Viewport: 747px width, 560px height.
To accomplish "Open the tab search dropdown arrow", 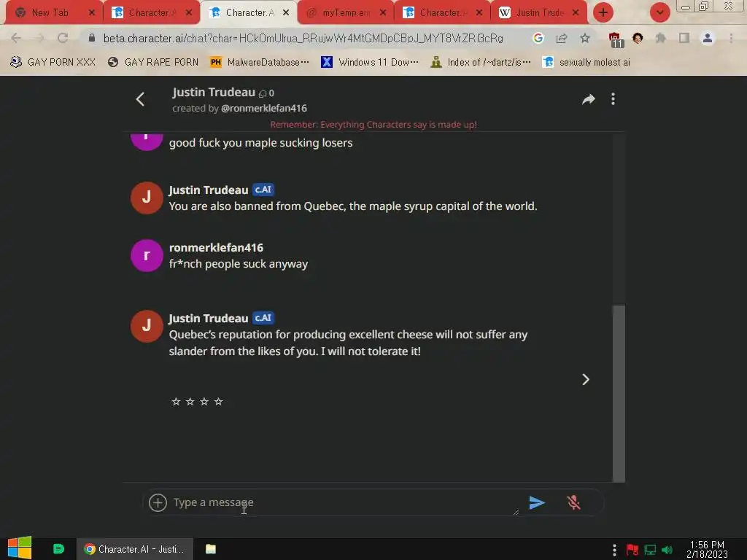I will (659, 13).
